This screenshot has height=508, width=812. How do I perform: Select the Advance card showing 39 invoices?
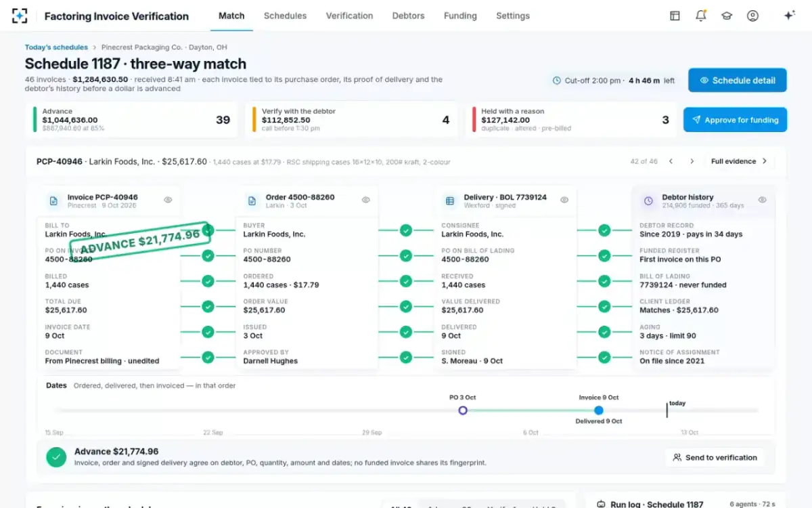click(x=132, y=120)
